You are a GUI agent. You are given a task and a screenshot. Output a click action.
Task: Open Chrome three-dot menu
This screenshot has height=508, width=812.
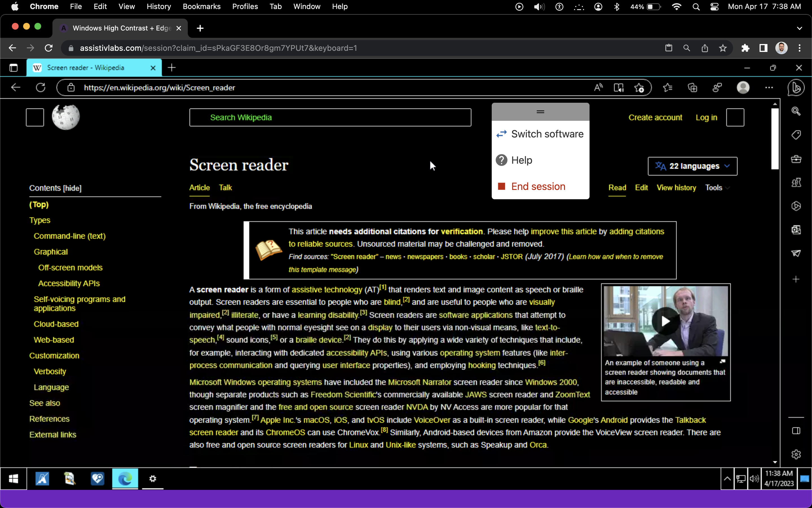tap(800, 48)
